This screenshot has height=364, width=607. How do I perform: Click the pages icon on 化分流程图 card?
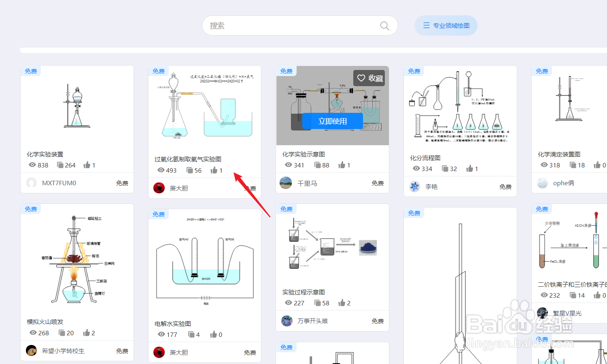click(x=445, y=169)
